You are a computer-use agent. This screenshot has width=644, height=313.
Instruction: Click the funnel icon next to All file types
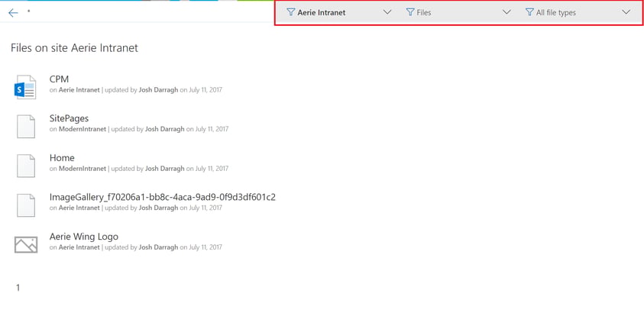(x=529, y=12)
